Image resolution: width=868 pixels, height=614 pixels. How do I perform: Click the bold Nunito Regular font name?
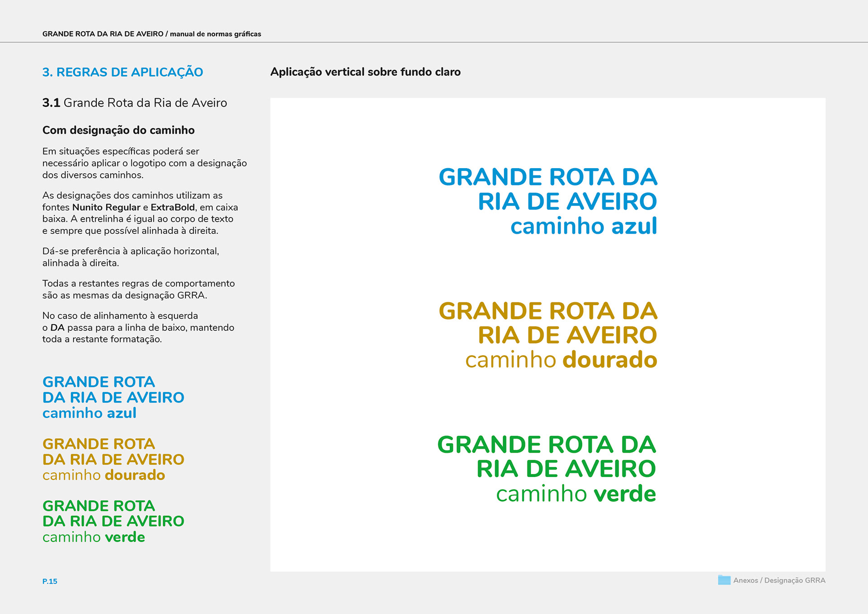click(106, 208)
